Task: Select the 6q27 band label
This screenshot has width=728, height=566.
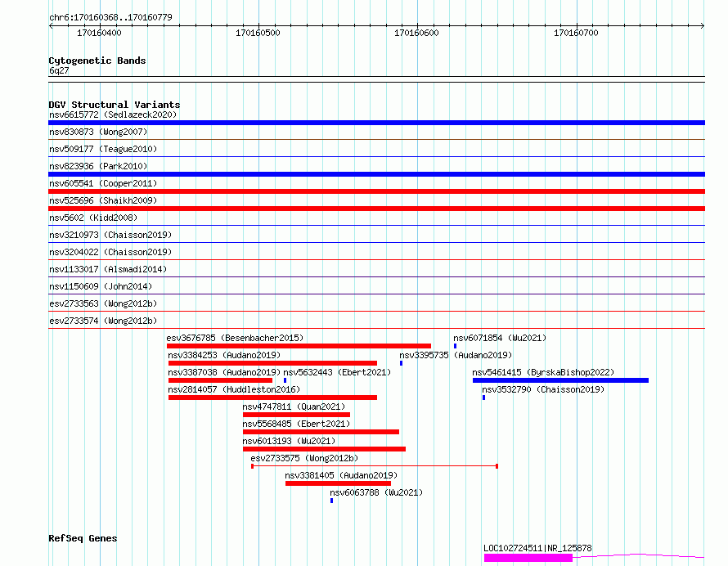Action: click(59, 70)
